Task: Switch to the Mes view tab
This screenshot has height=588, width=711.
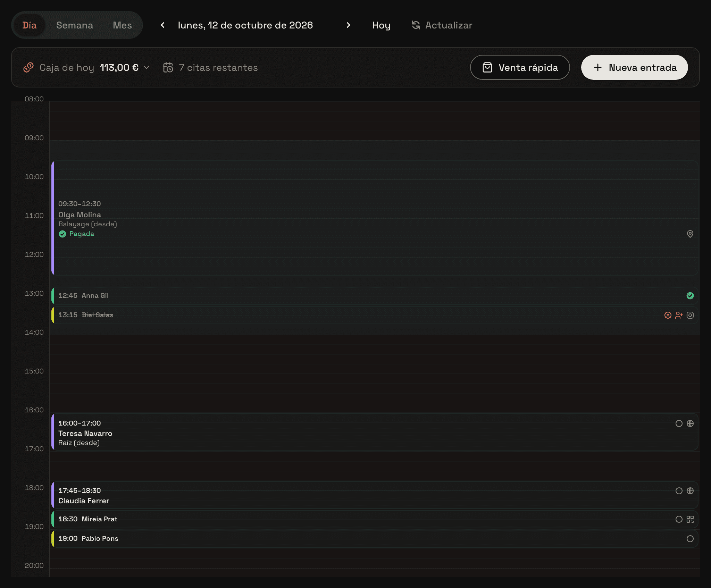Action: (x=122, y=25)
